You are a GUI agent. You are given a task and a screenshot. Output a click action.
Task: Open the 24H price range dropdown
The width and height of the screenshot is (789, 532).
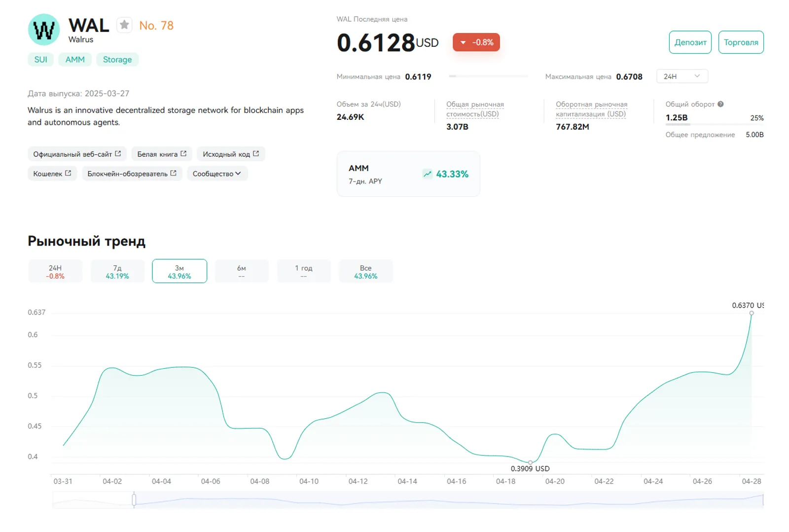pyautogui.click(x=682, y=76)
